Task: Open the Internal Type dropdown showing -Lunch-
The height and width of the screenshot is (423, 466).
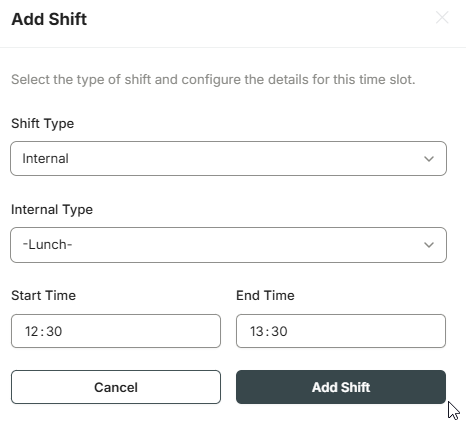Action: pos(228,245)
